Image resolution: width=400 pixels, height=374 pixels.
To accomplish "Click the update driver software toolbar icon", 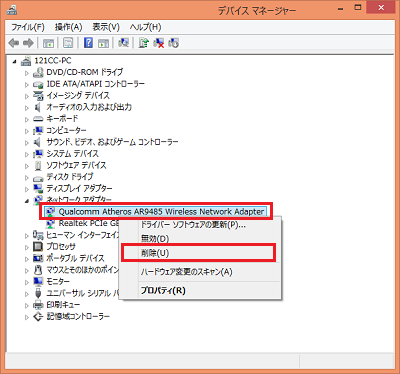I will (144, 43).
